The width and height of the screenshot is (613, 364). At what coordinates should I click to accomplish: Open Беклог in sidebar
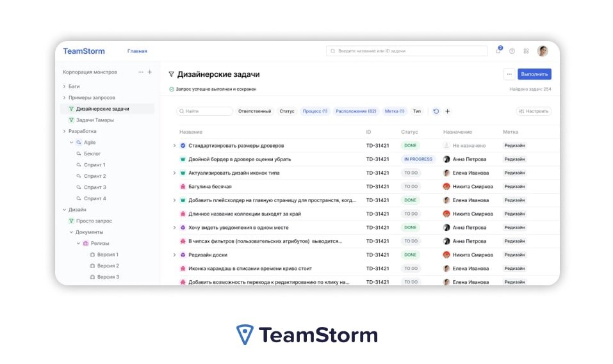[92, 154]
